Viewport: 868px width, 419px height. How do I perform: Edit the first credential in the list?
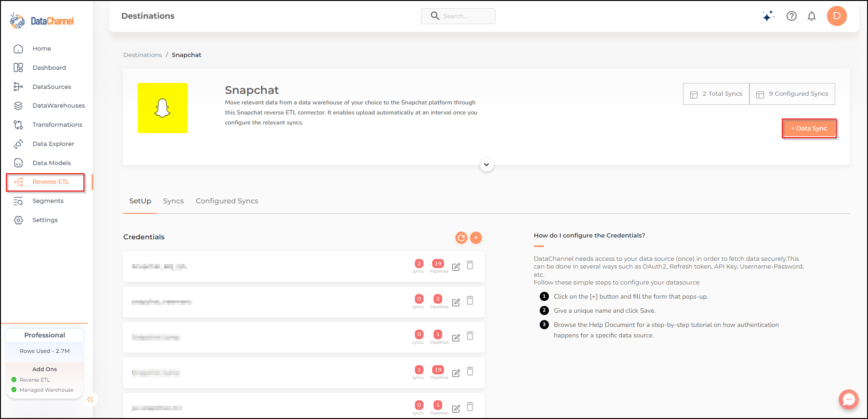click(456, 267)
